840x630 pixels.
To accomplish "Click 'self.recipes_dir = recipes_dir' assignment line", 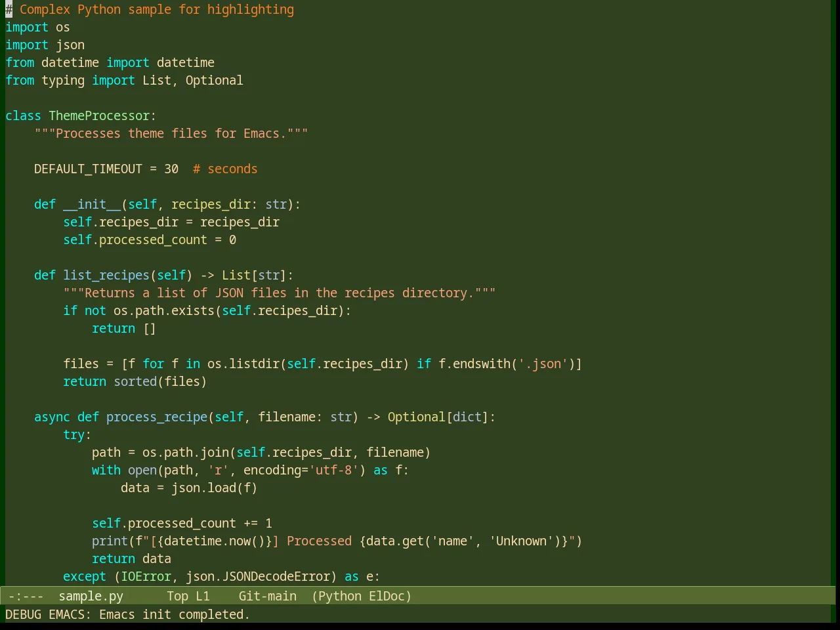I will coord(171,222).
